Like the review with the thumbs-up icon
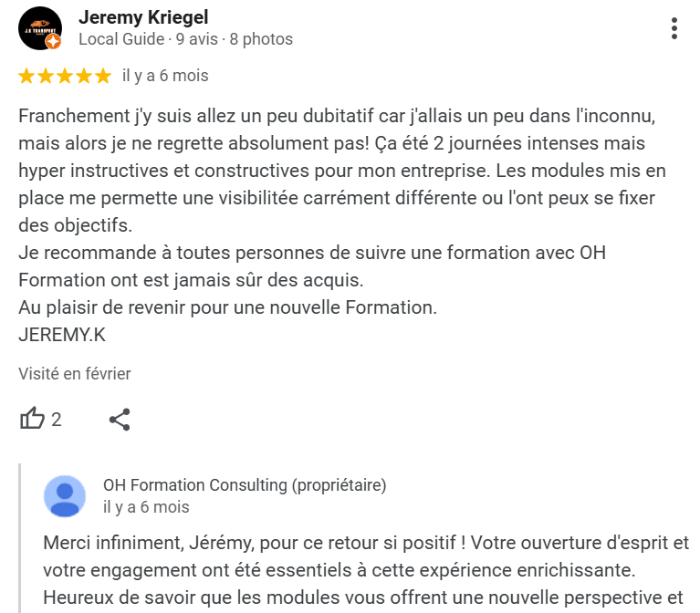Viewport: 700px width, 613px height. (32, 419)
